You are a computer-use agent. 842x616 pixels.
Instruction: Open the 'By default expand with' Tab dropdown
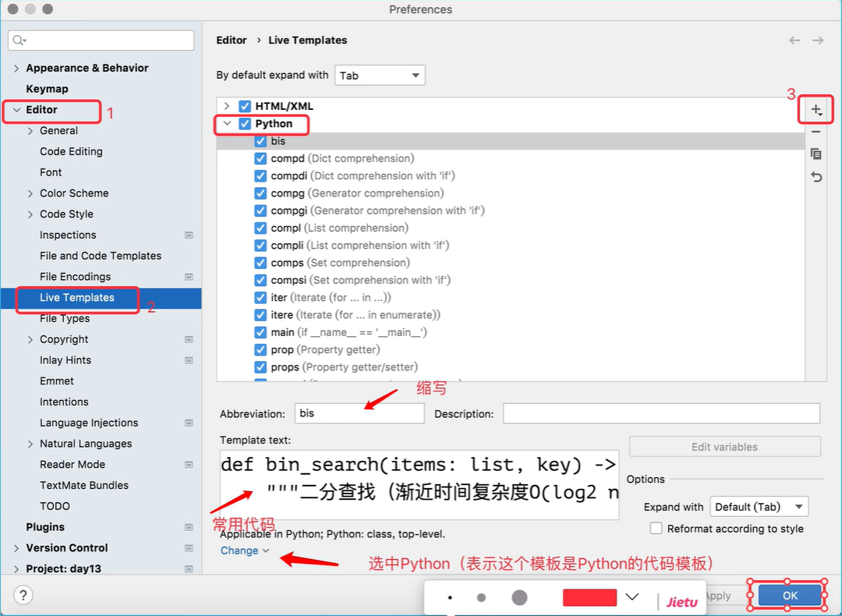click(380, 76)
